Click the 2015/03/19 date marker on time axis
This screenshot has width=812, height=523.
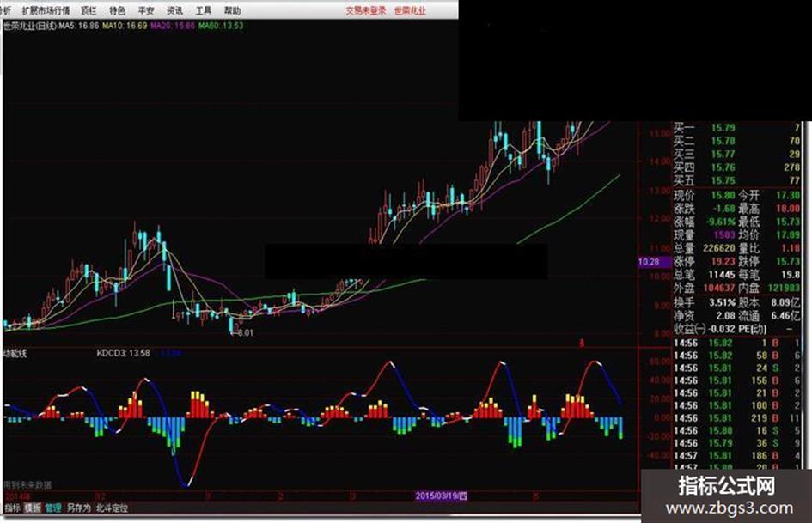click(x=441, y=496)
